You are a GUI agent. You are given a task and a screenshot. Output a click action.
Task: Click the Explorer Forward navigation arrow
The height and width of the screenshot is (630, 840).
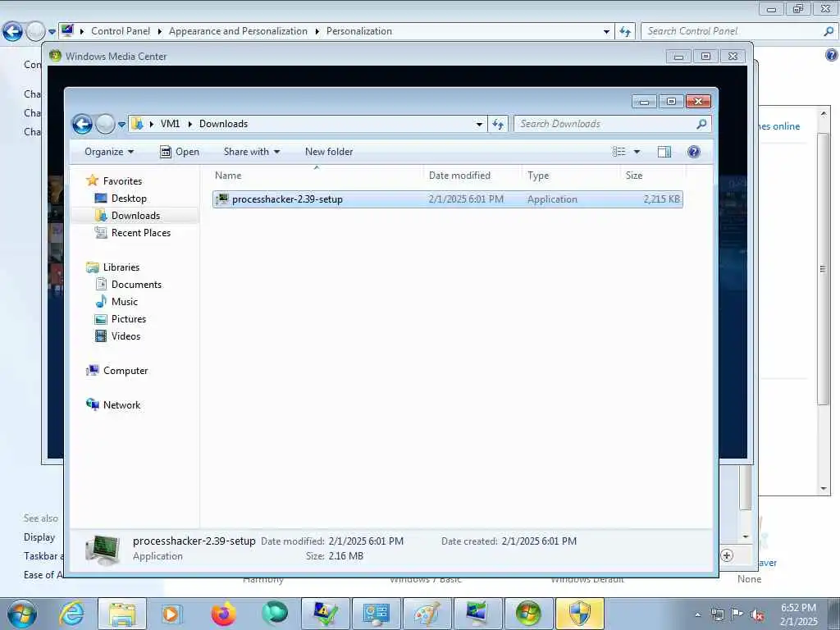click(x=105, y=125)
